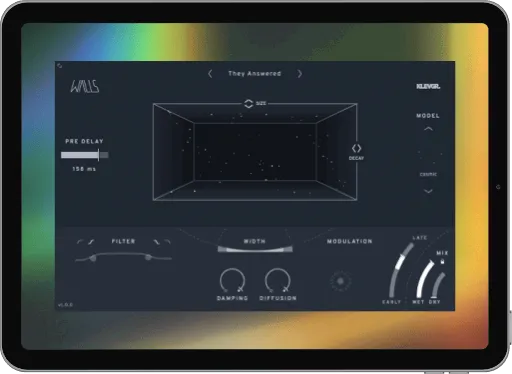Screen dimensions: 512x374
Task: Go to the next preset with right chevron
Action: (299, 74)
